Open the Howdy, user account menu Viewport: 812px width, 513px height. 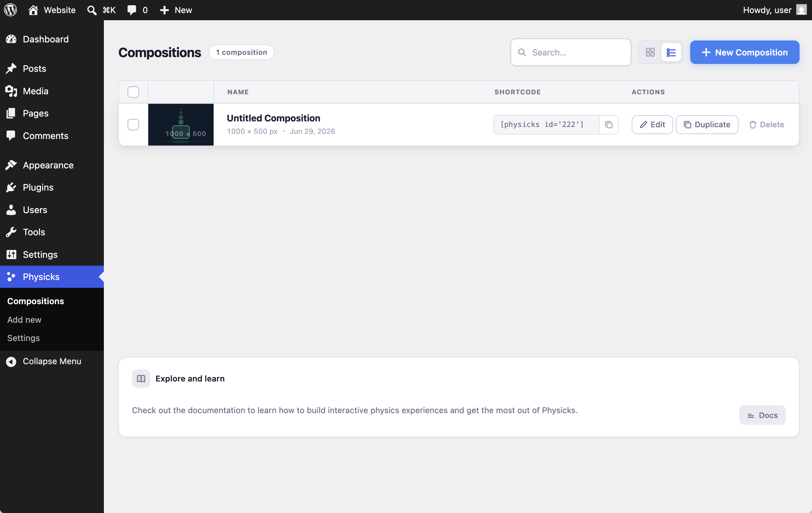tap(774, 10)
